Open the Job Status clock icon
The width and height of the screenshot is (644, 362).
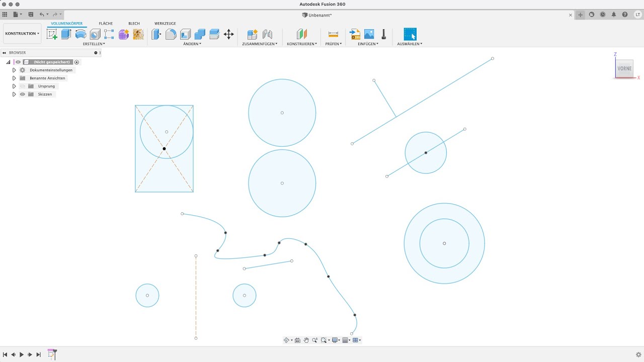click(603, 15)
